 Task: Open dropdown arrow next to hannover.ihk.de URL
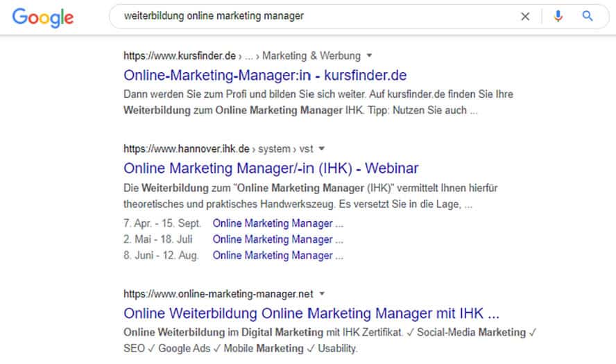coord(322,148)
